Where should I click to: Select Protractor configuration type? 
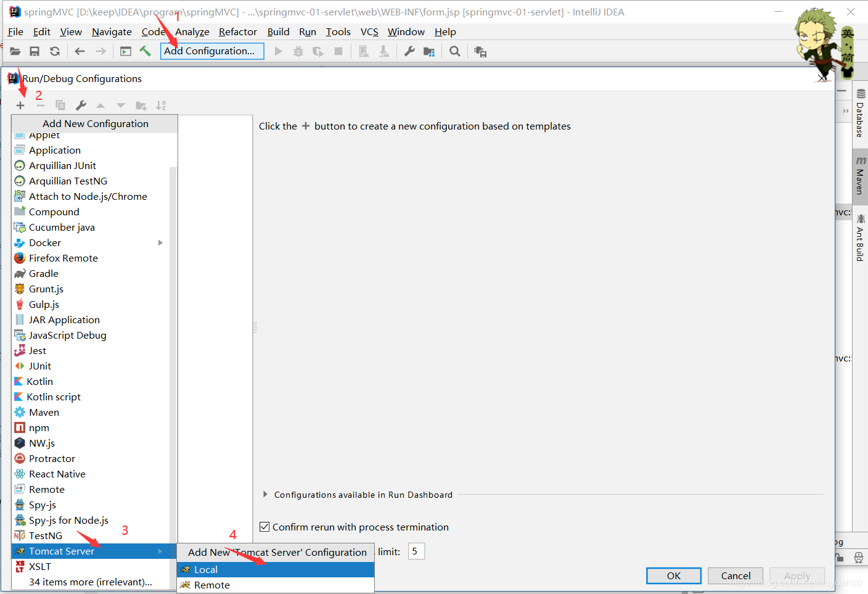tap(91, 458)
